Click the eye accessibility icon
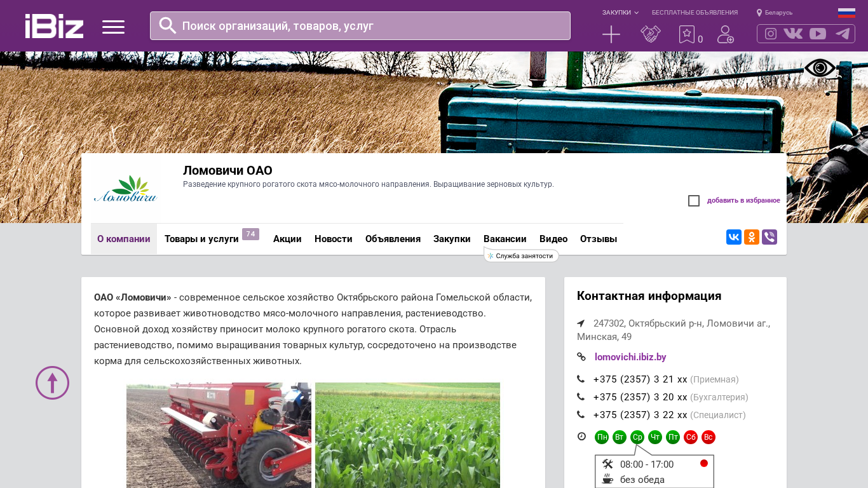 pos(820,68)
